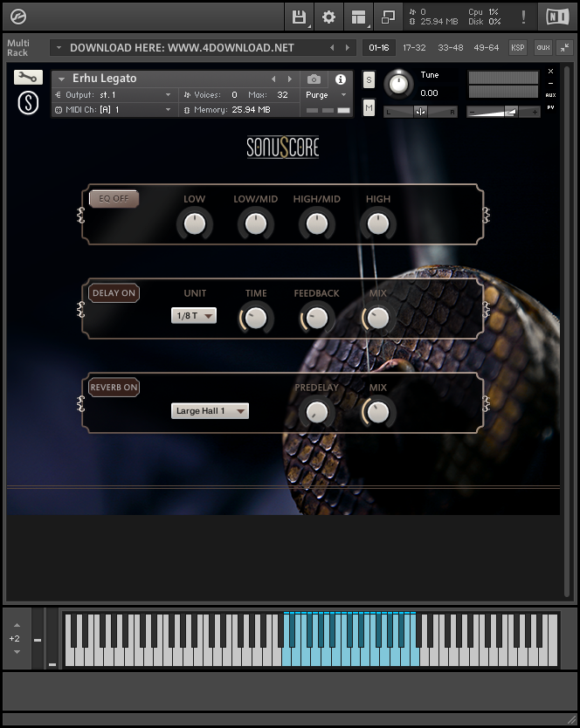The width and height of the screenshot is (580, 728).
Task: Adjust the delay TIME knob
Action: click(256, 318)
